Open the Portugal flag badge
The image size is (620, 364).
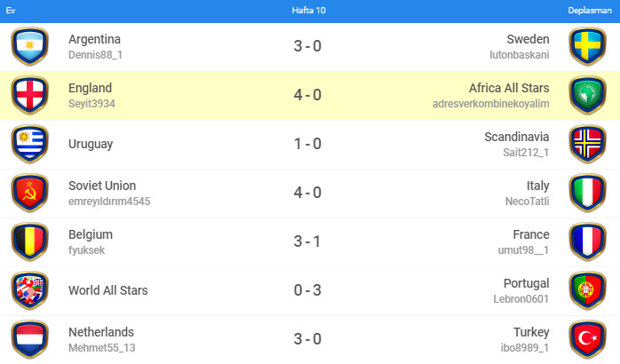tap(587, 290)
